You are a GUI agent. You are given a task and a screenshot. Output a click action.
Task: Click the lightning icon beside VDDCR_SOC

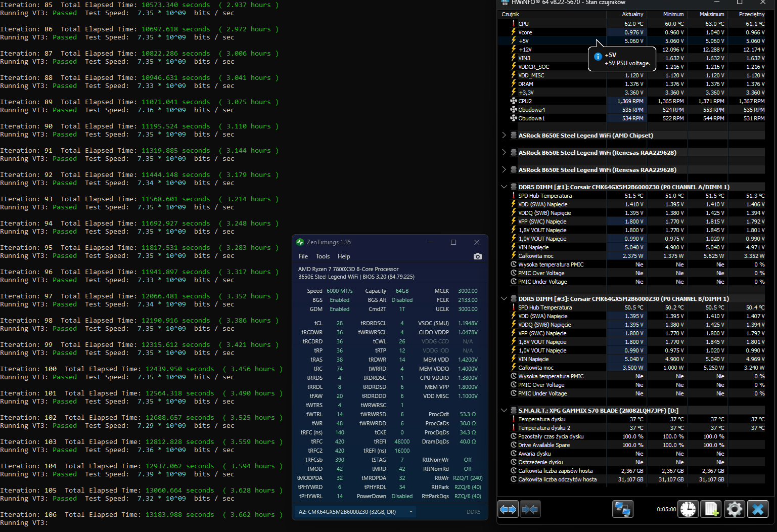(514, 67)
